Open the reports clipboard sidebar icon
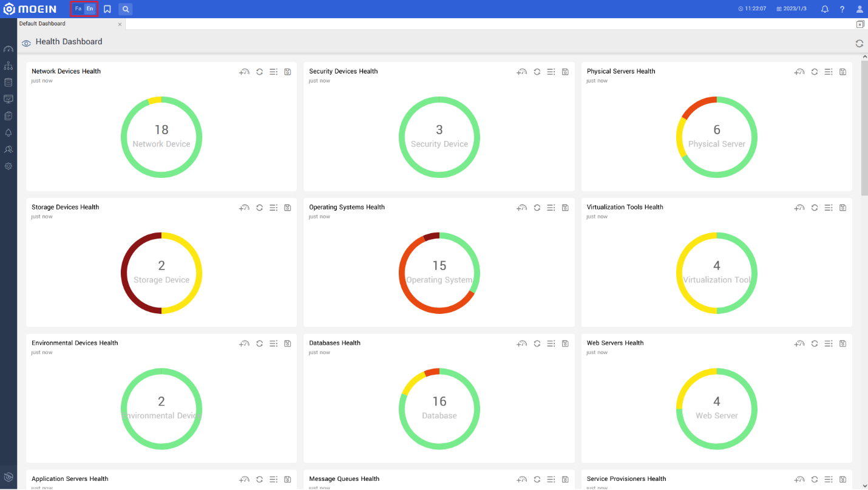868x490 pixels. 8,115
